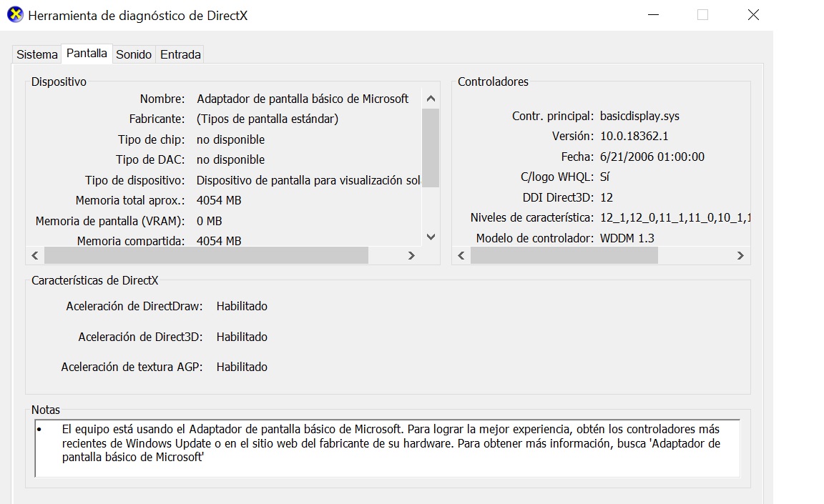The height and width of the screenshot is (504, 824).
Task: Click the version value '10.0.18362.1'
Action: [634, 137]
